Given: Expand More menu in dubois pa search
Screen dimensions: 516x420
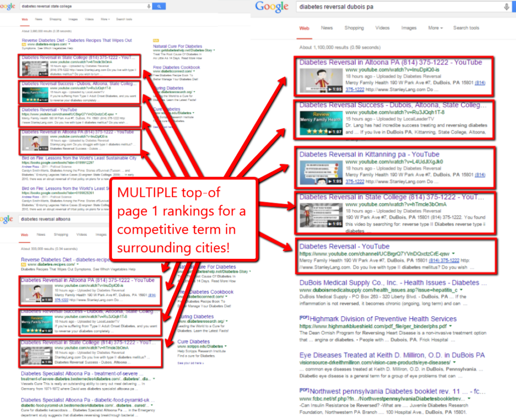Looking at the screenshot, I should [x=435, y=28].
